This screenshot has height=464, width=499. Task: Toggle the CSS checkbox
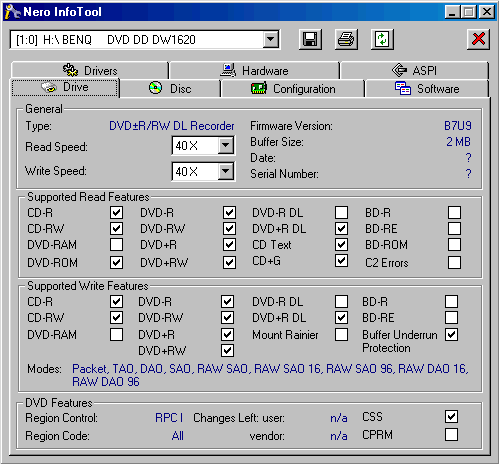click(x=452, y=416)
